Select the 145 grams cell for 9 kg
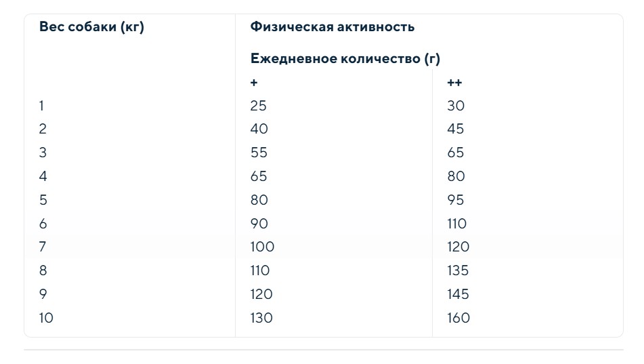 pyautogui.click(x=458, y=294)
